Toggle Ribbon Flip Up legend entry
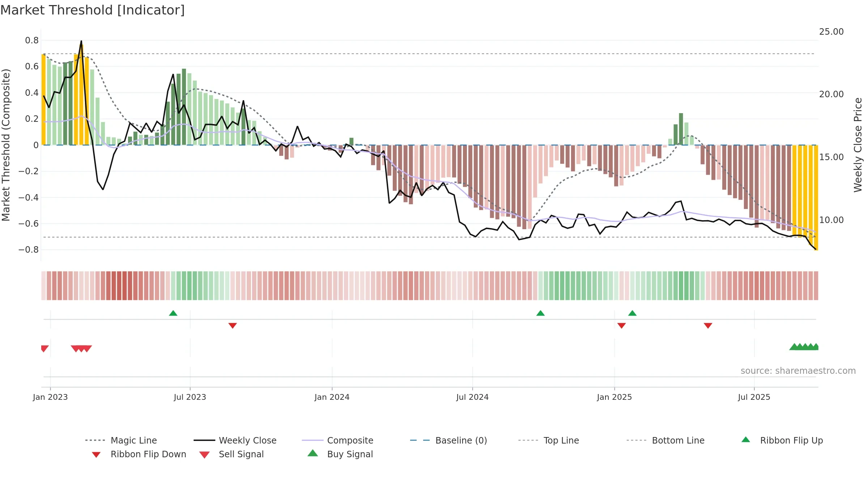Viewport: 868px width, 488px height. coord(782,440)
